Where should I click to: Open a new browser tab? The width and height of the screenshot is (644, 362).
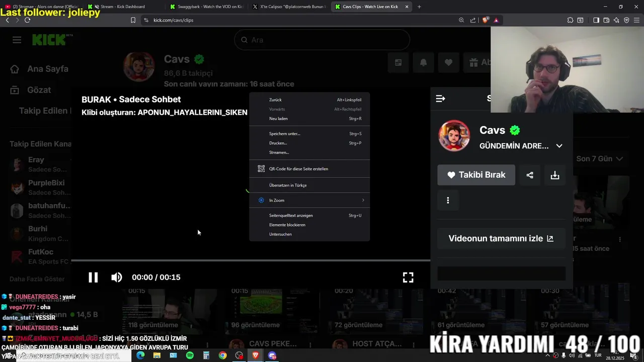coord(419,7)
